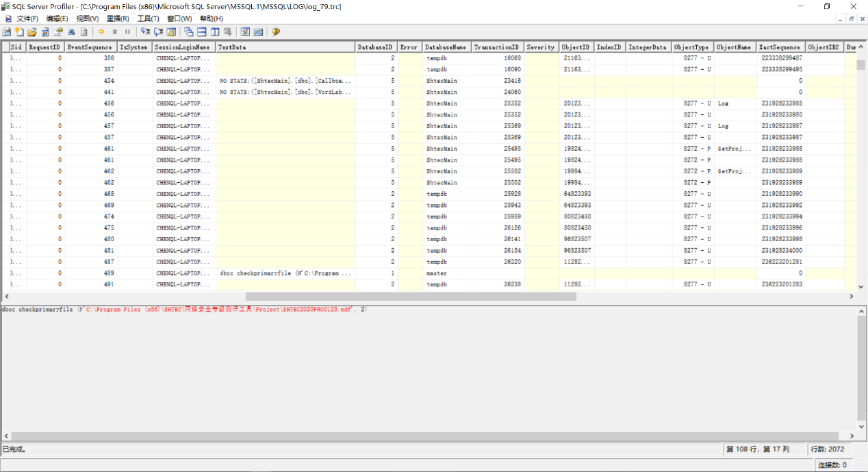Tile windows horizontally using toolbar icon

(x=202, y=32)
